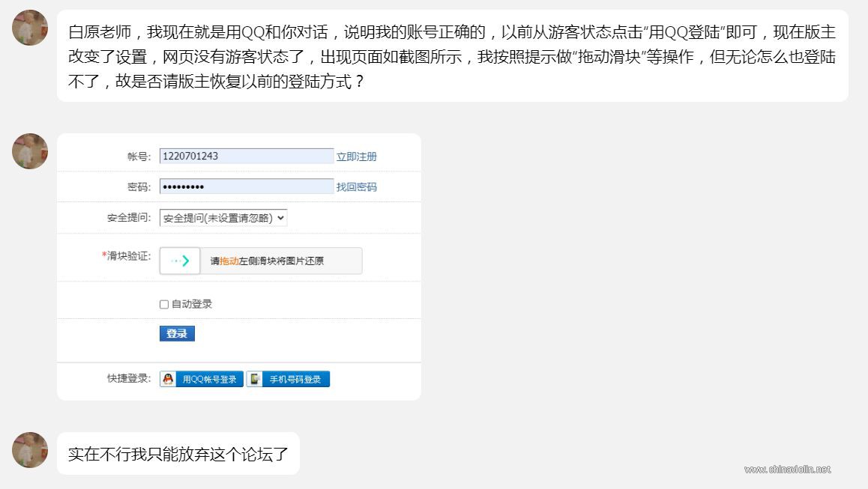Viewport: 868px width, 489px height.
Task: Click the message 实在不行我只能放弃这个论坛了
Action: pyautogui.click(x=178, y=454)
